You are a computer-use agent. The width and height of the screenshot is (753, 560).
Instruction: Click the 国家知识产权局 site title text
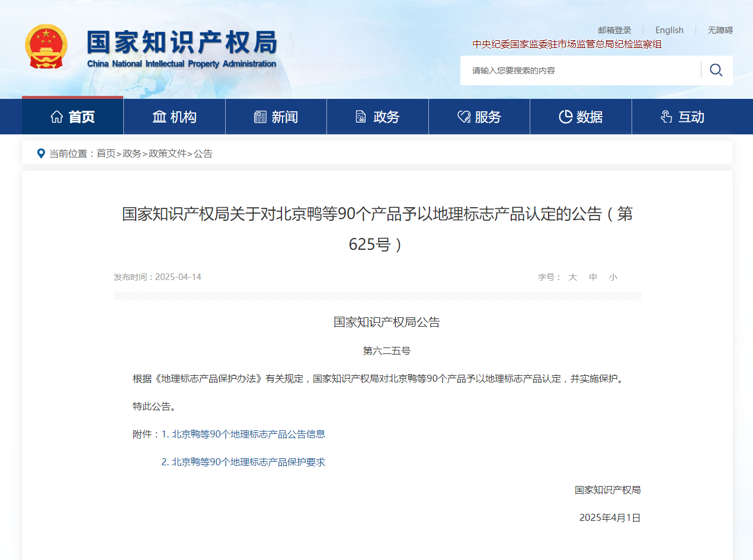point(182,41)
